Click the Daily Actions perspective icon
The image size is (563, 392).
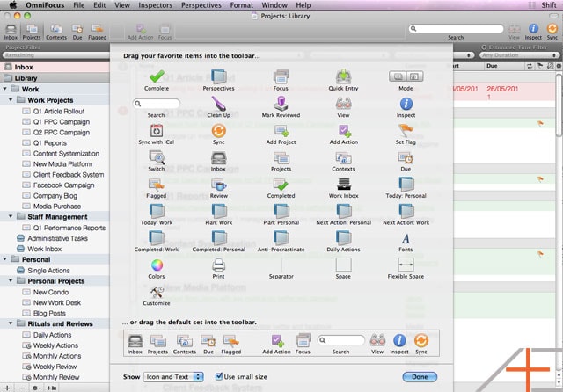click(x=343, y=238)
